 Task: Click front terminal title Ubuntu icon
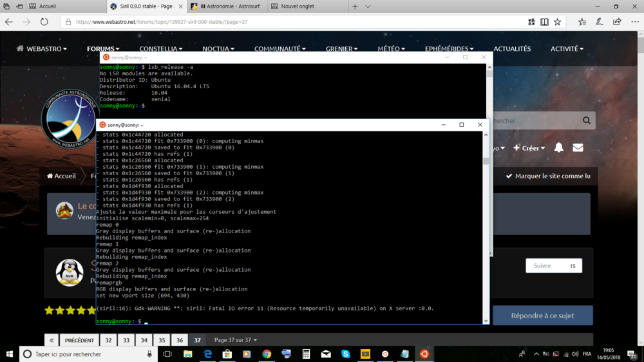coord(102,125)
